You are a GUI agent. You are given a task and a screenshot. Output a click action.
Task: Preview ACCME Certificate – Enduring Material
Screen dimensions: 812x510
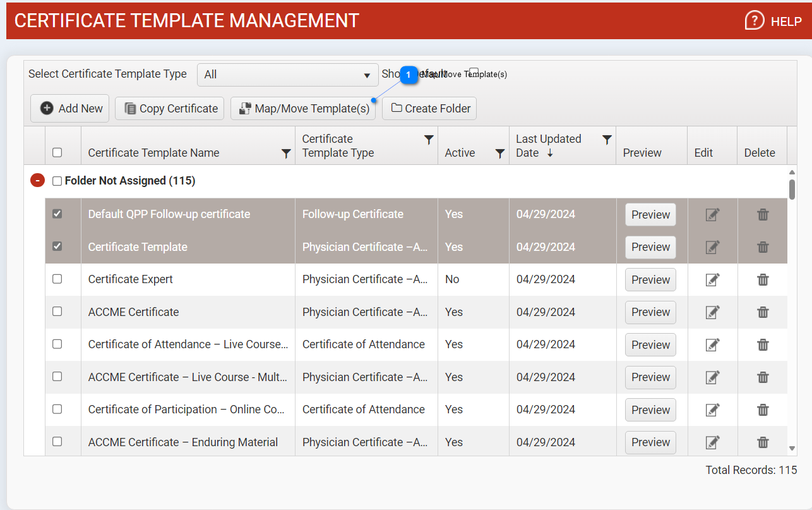point(650,442)
